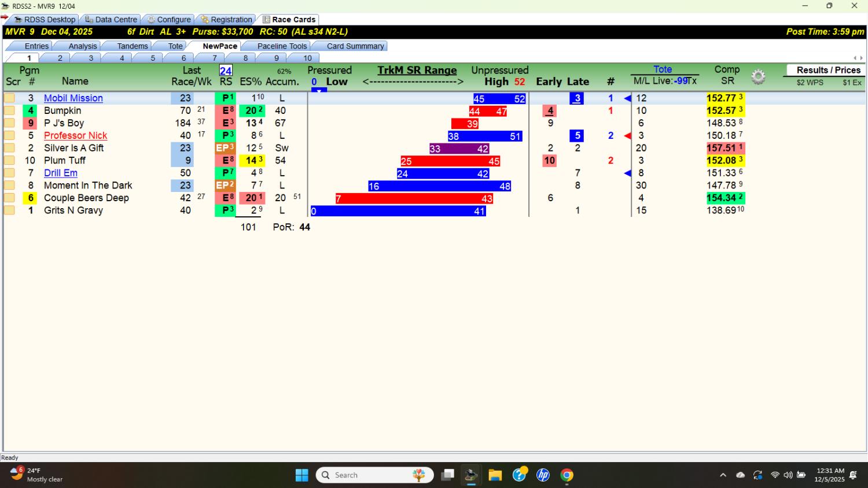Click the taskbar Search box

(x=375, y=475)
